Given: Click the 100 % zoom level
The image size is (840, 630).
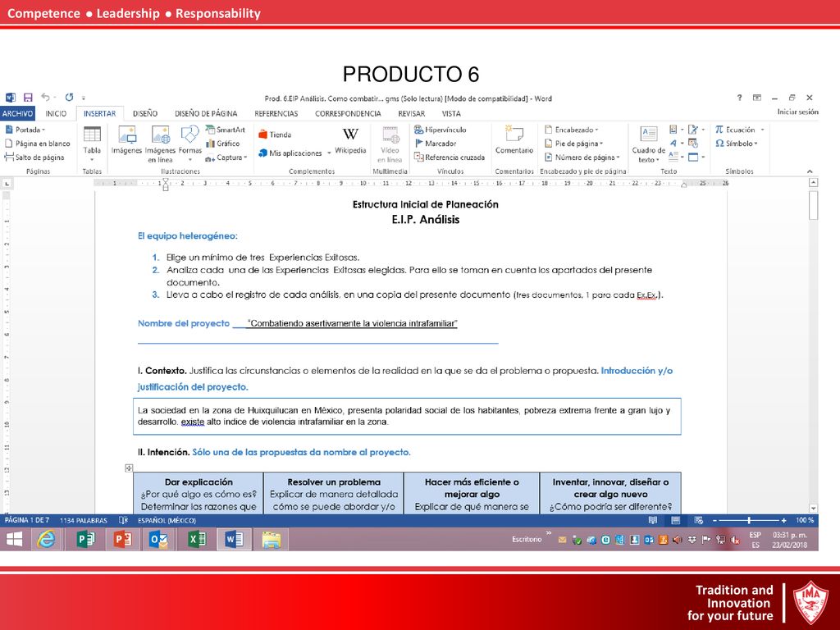Looking at the screenshot, I should point(804,520).
